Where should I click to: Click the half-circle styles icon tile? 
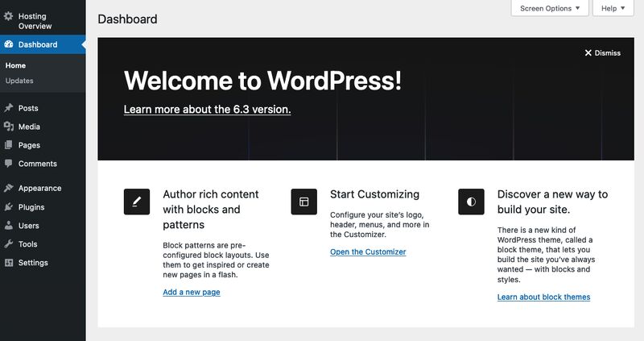point(471,202)
